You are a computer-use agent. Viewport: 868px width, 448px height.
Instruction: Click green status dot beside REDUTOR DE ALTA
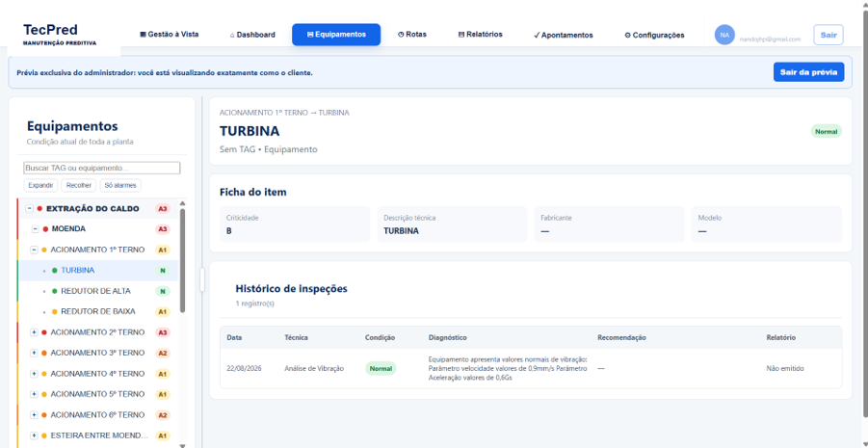coord(54,291)
